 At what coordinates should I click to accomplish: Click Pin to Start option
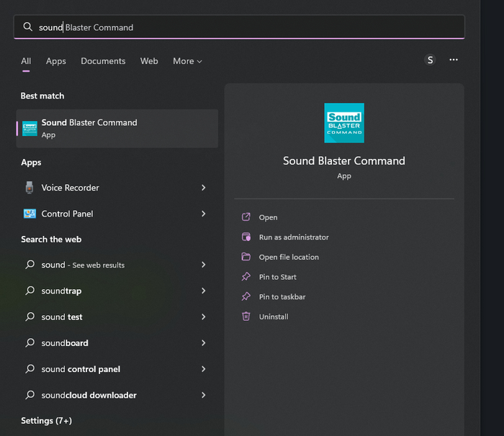[x=278, y=277]
